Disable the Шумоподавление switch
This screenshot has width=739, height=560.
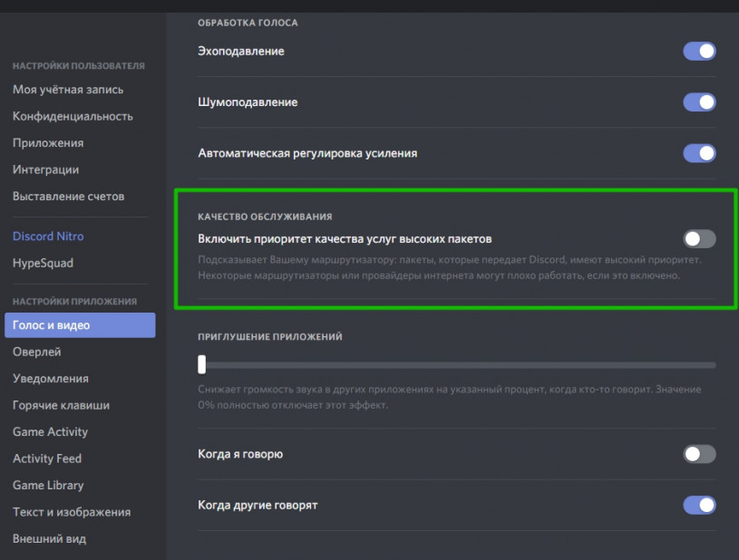(699, 102)
